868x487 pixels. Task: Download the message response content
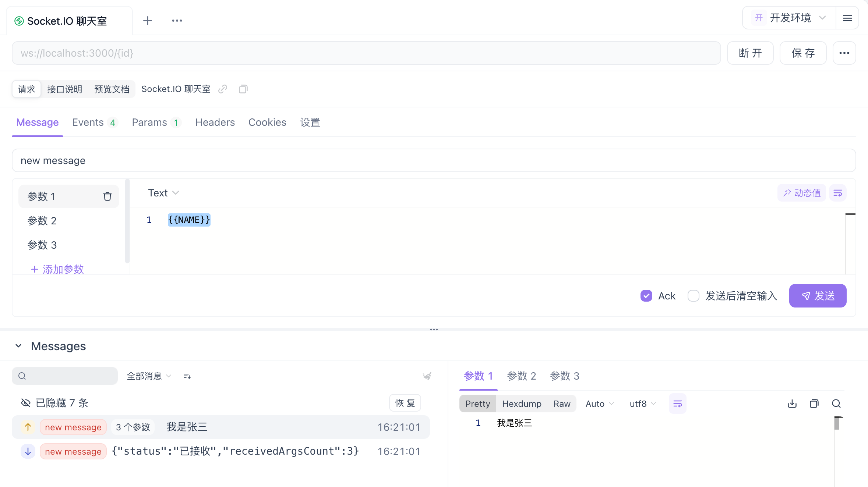pos(792,404)
